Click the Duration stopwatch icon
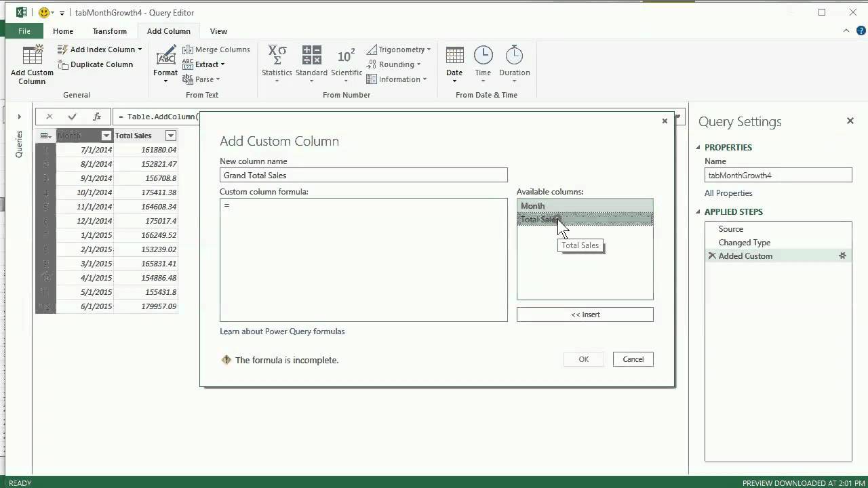The width and height of the screenshot is (868, 488). pos(514,56)
